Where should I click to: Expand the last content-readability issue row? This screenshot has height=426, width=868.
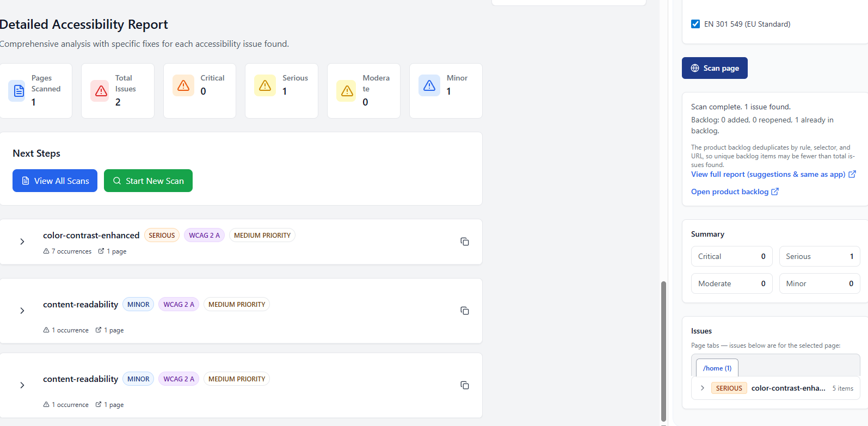pyautogui.click(x=22, y=385)
